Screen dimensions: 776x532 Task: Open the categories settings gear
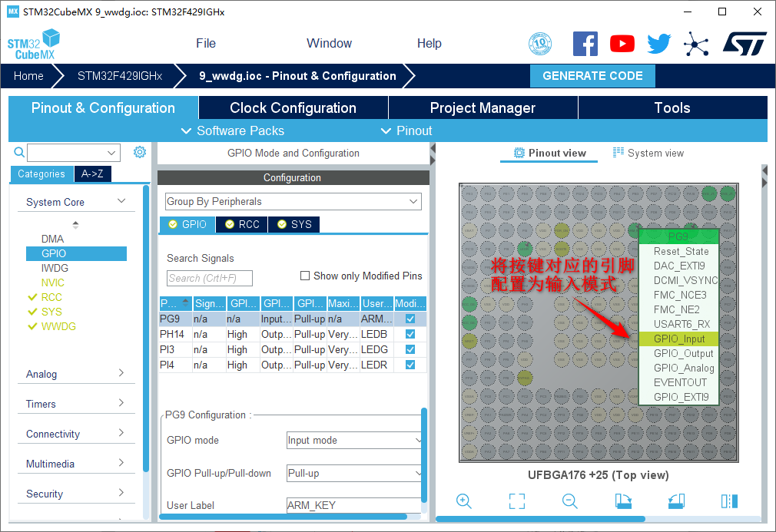click(x=139, y=152)
